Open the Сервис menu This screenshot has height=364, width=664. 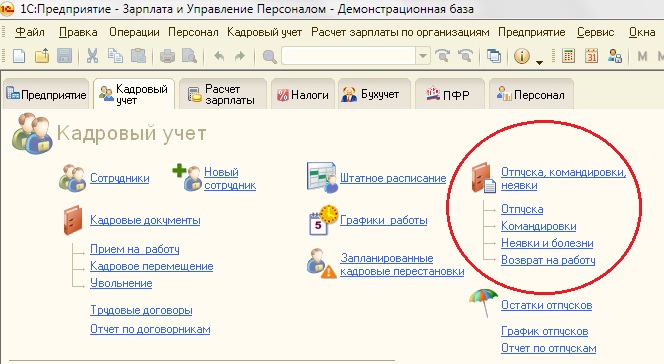pos(595,32)
